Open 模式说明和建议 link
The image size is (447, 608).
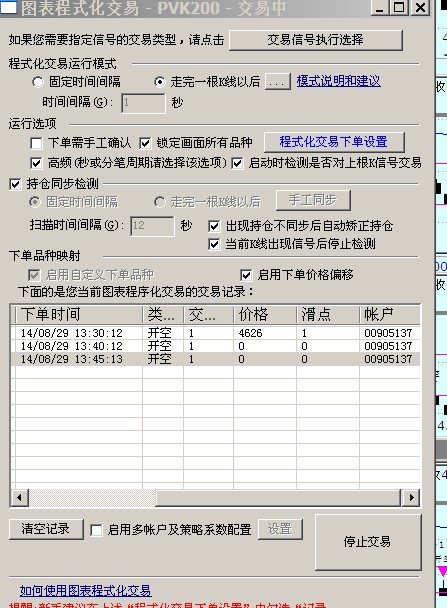click(x=338, y=81)
